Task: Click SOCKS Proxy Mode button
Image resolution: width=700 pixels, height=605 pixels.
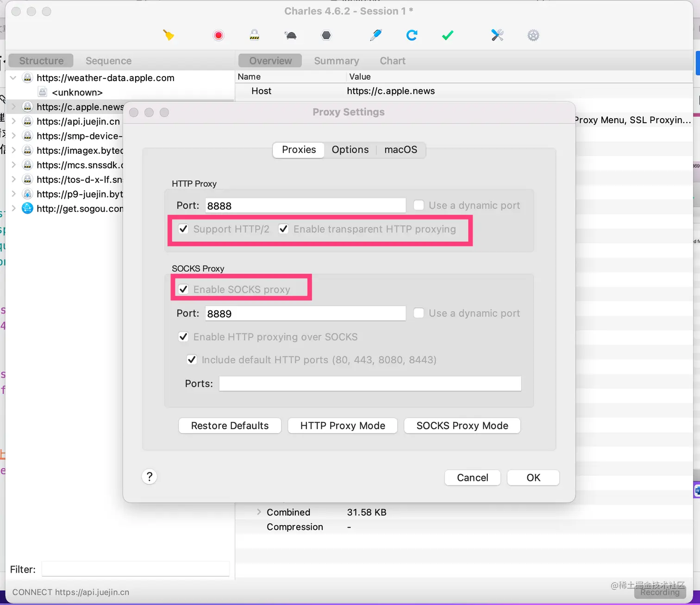Action: (462, 426)
